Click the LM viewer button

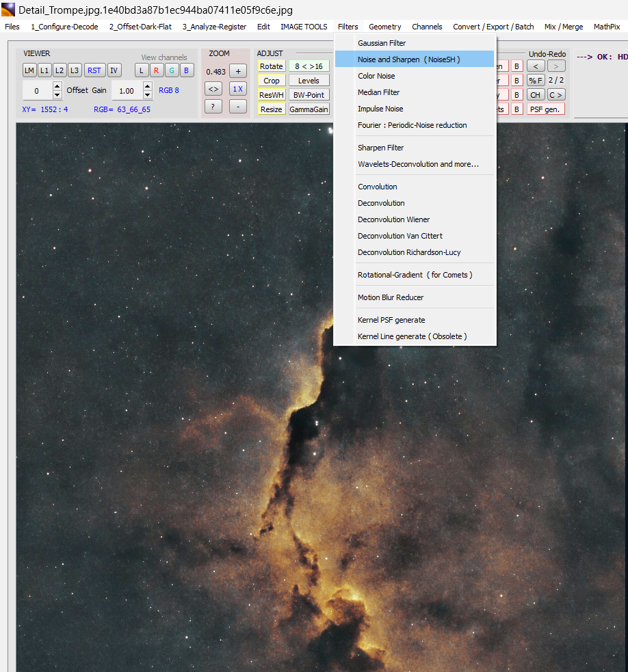tap(29, 70)
